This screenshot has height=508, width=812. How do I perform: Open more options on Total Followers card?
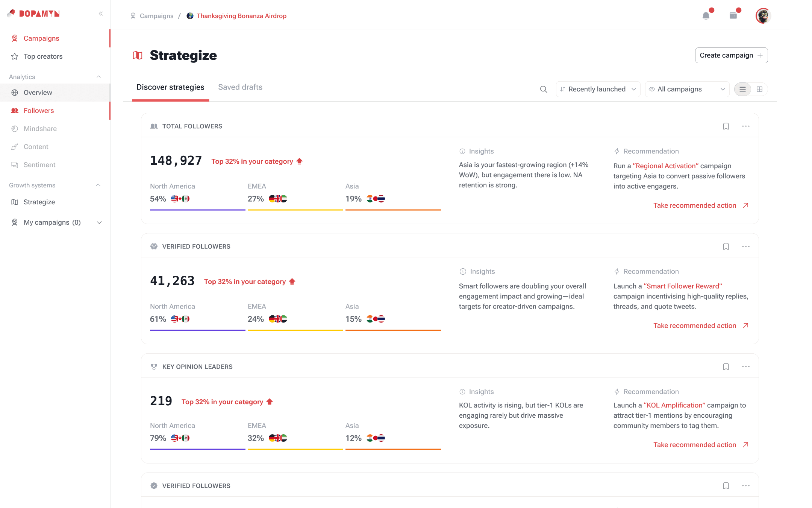(x=746, y=126)
